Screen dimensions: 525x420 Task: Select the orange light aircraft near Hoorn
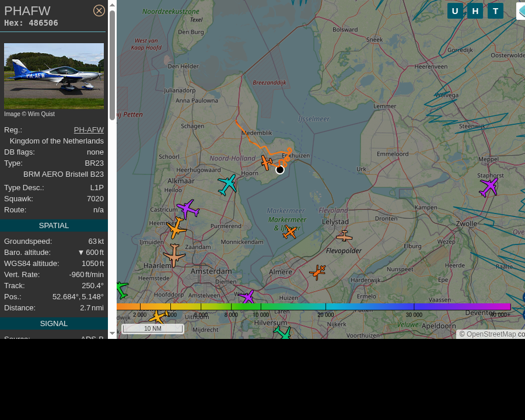[x=267, y=163]
